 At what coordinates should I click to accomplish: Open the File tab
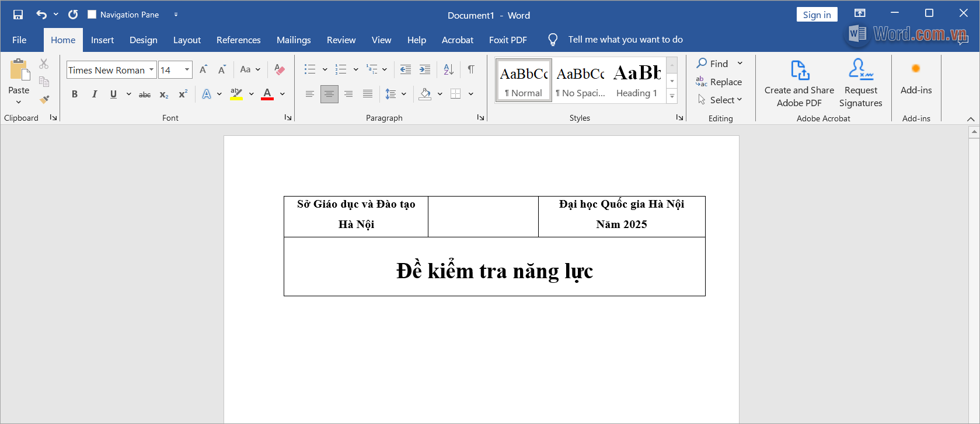tap(19, 40)
